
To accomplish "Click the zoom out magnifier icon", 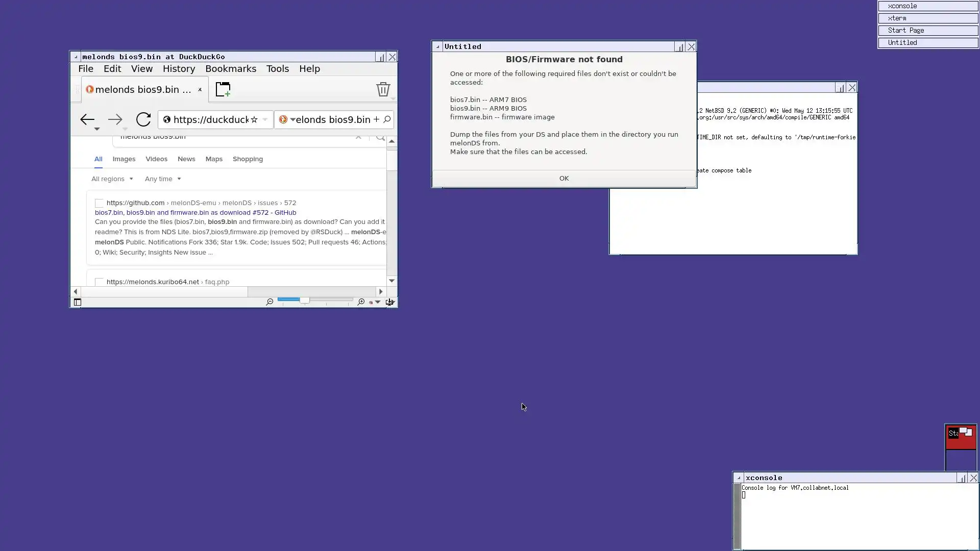I will pos(269,302).
